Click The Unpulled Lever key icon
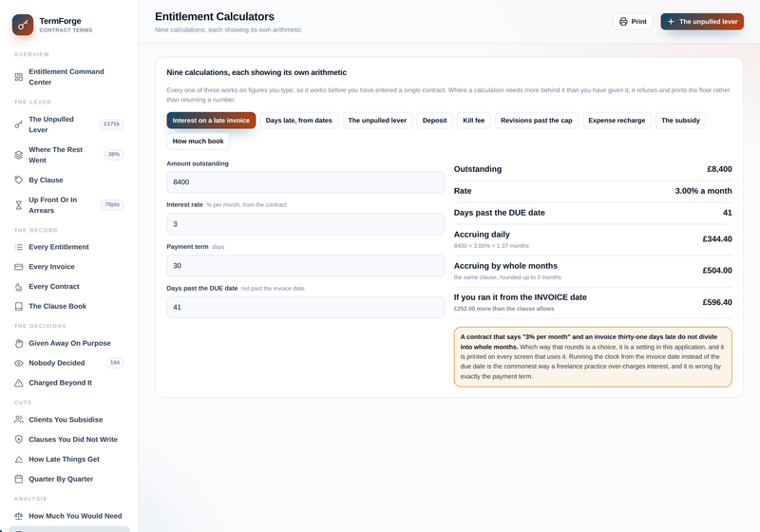 pyautogui.click(x=18, y=124)
